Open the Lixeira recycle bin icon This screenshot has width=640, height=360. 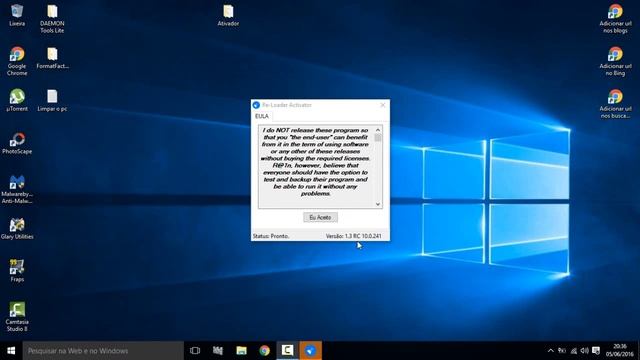[x=17, y=15]
